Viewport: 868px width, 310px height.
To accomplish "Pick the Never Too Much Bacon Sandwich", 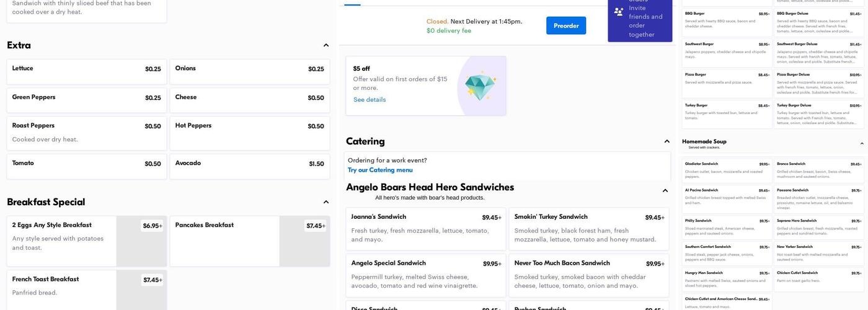I will coord(588,275).
